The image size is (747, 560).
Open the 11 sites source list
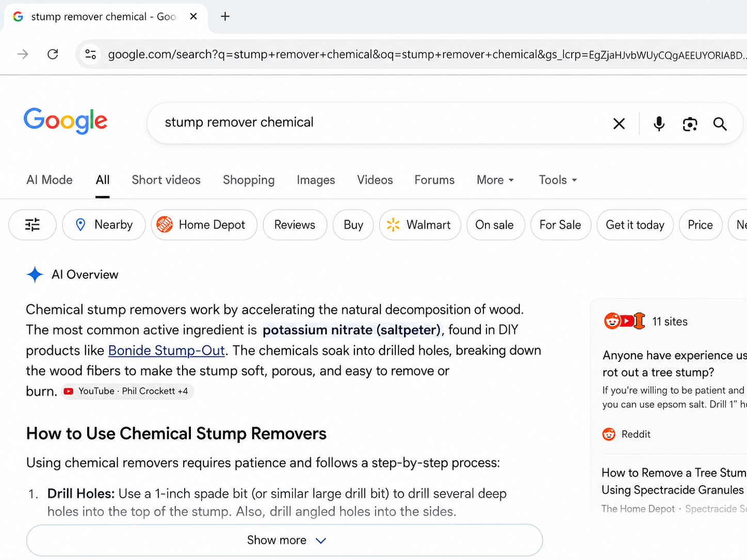coord(646,321)
